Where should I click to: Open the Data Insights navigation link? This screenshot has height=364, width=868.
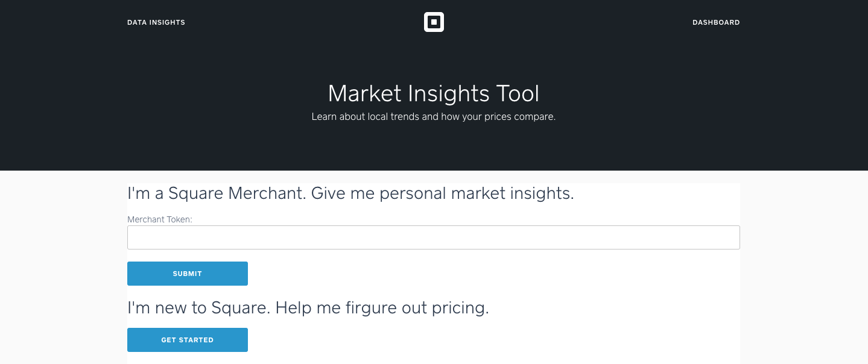(156, 22)
